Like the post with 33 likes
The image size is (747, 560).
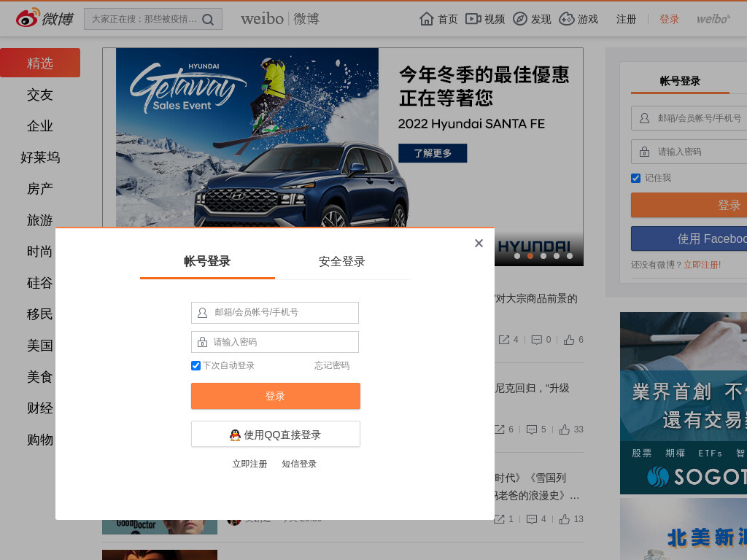click(x=564, y=429)
